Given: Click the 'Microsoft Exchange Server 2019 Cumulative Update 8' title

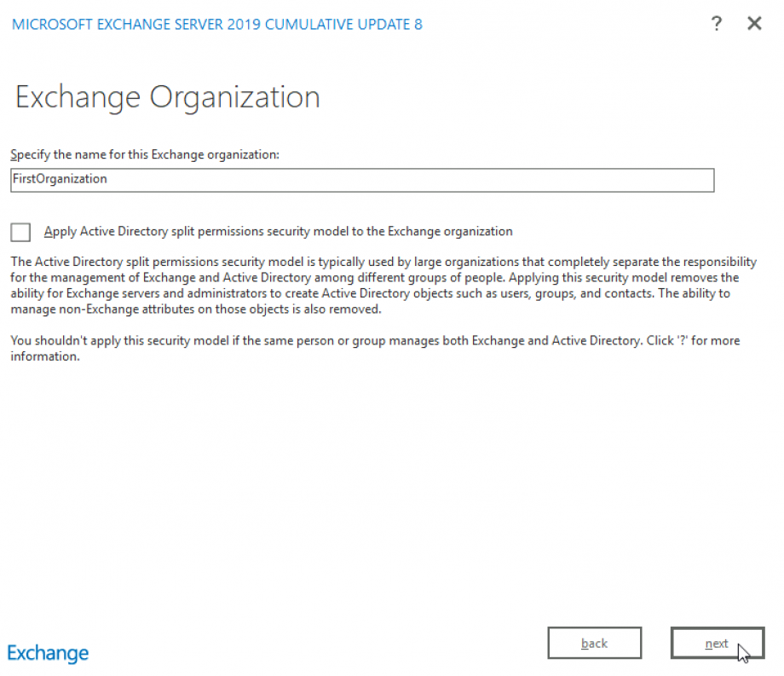Looking at the screenshot, I should [x=216, y=24].
